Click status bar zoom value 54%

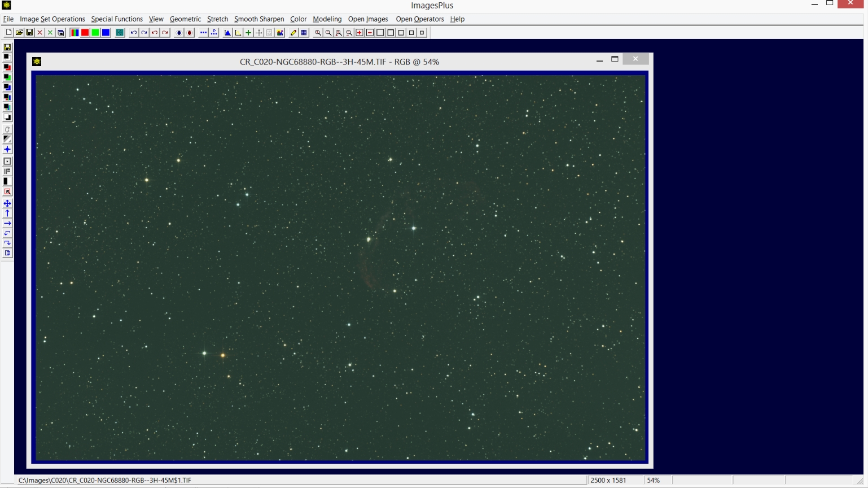coord(653,480)
